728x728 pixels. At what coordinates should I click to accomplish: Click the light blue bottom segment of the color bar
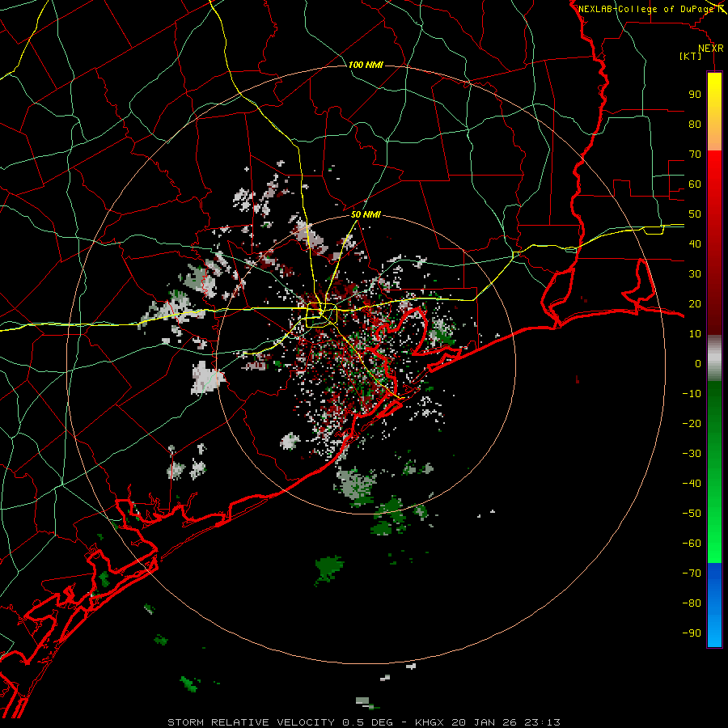[714, 629]
